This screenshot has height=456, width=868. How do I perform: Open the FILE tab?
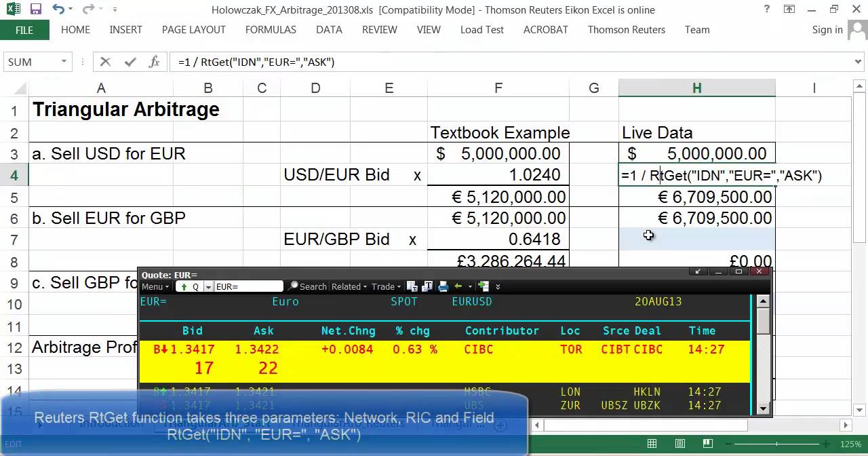24,30
